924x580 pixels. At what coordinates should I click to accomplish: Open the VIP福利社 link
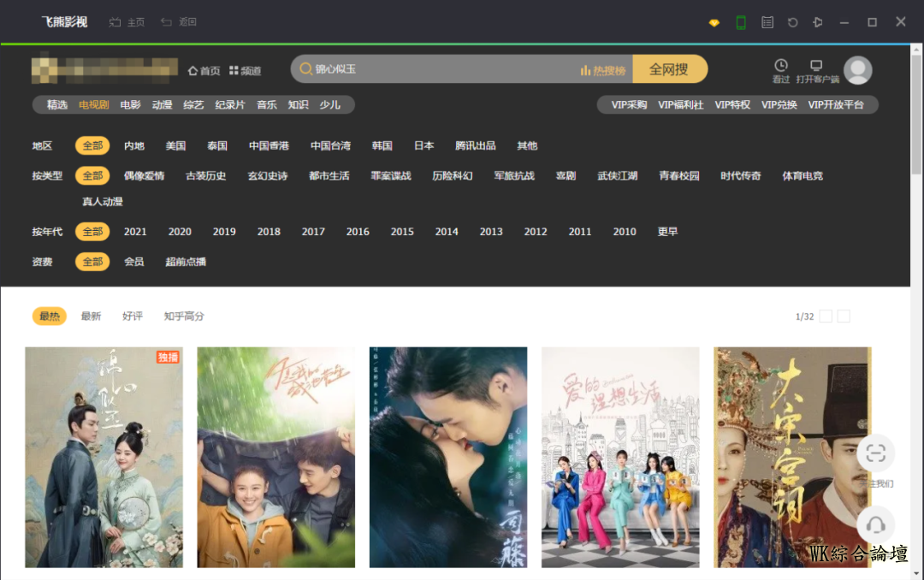681,105
